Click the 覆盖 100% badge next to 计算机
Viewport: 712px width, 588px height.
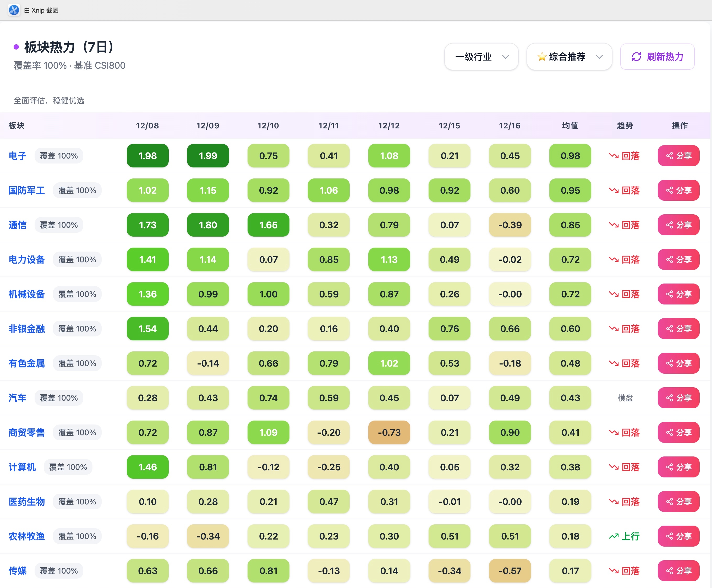[x=68, y=467]
